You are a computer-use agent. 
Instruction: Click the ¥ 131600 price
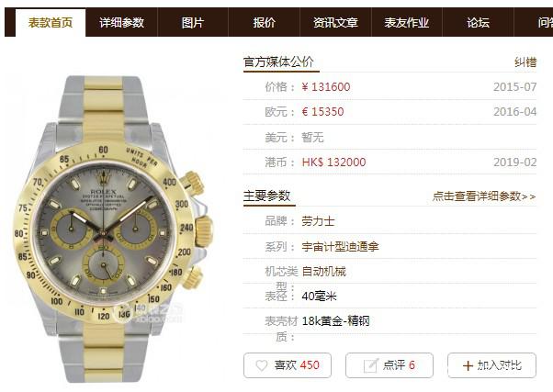pos(326,86)
